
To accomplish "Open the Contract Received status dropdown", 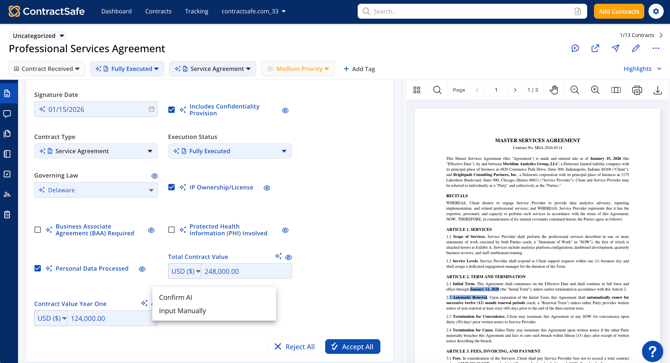I will coord(47,69).
